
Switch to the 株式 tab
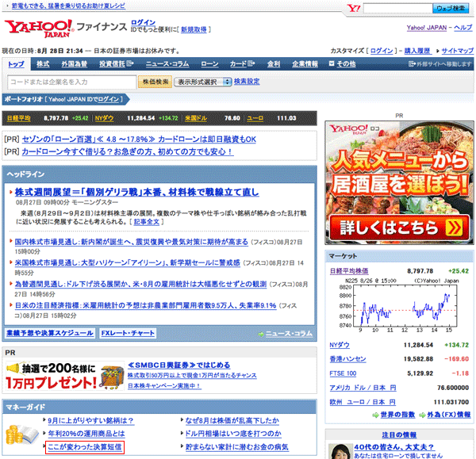coord(43,63)
